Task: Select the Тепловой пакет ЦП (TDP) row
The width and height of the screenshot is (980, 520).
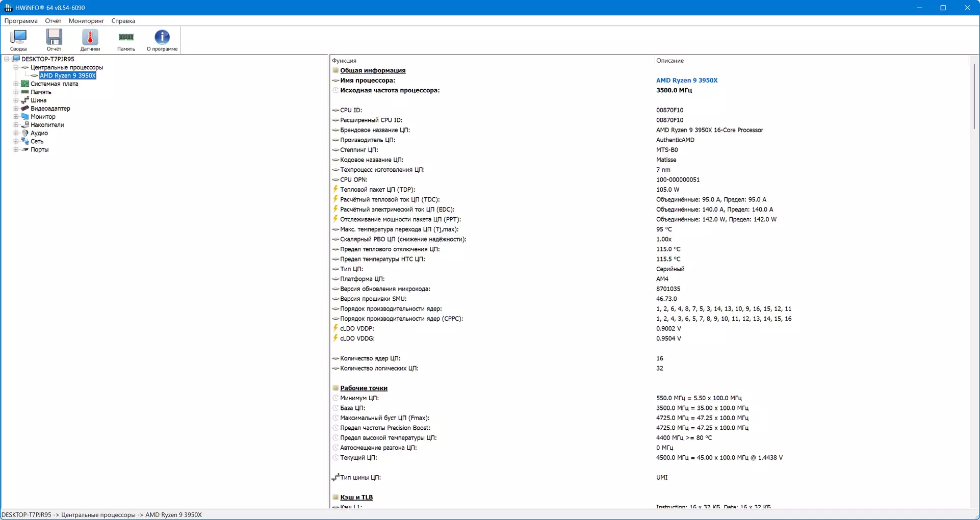Action: [649, 190]
